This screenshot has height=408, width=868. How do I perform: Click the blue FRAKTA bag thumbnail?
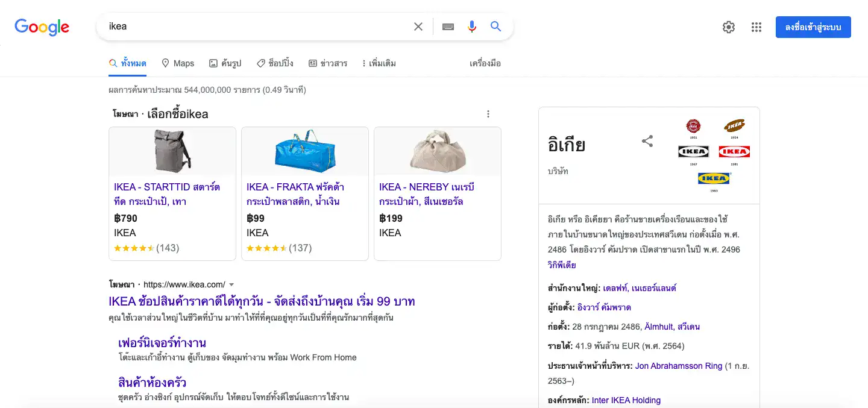(x=304, y=151)
